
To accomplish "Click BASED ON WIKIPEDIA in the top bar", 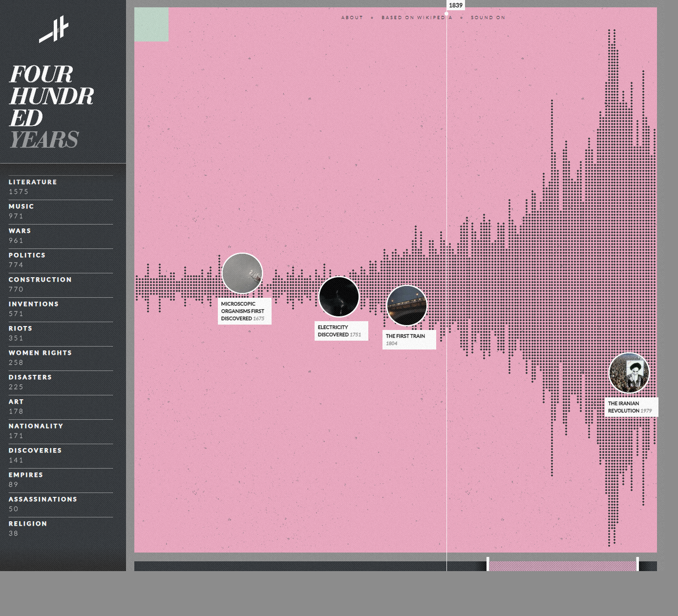I will 416,18.
